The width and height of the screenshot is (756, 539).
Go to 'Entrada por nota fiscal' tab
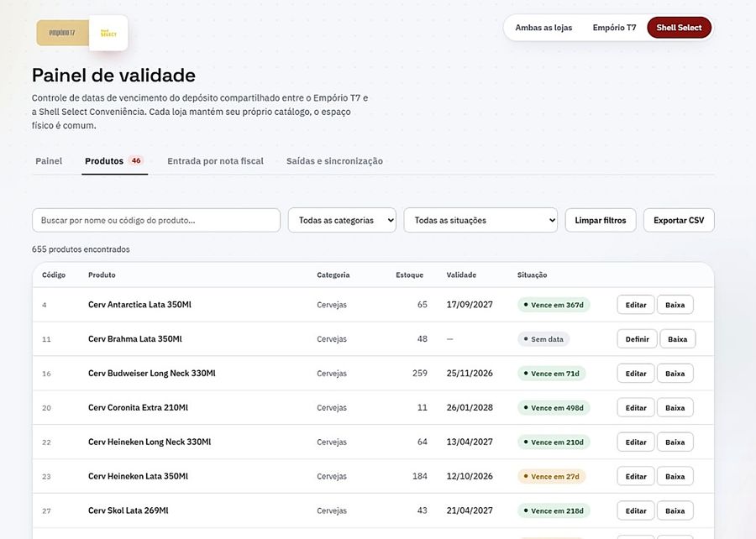coord(215,161)
